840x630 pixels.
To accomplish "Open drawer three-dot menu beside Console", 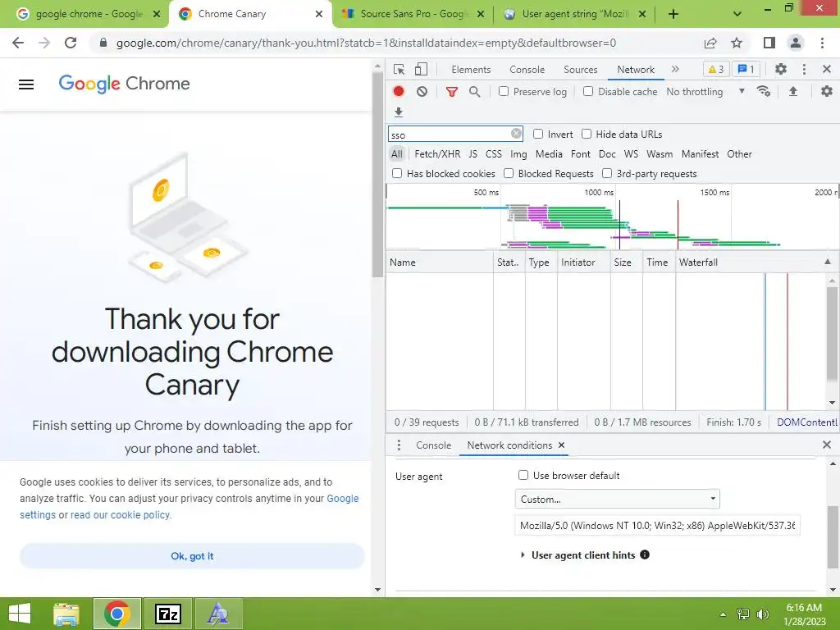I will point(399,445).
